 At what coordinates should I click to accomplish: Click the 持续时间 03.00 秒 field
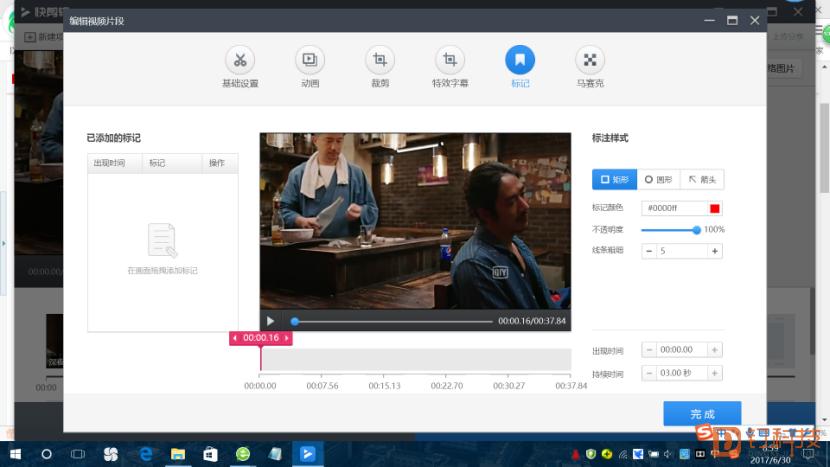682,373
